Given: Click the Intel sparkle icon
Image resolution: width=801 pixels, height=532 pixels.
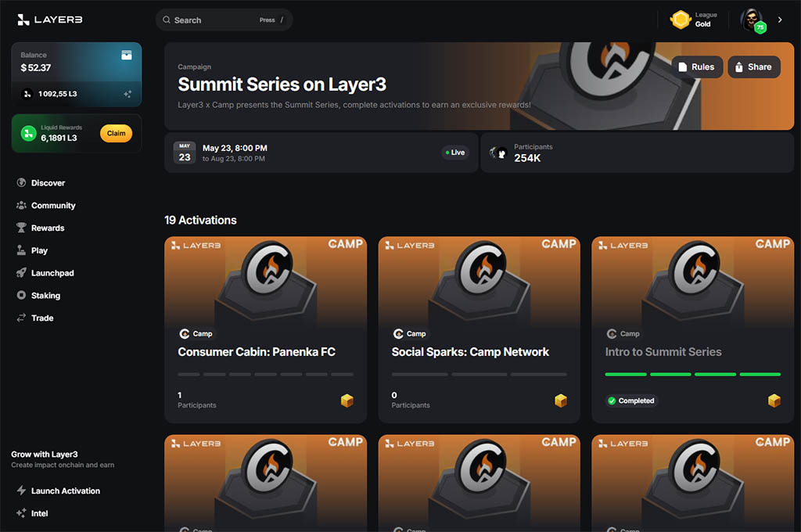Looking at the screenshot, I should click(21, 512).
